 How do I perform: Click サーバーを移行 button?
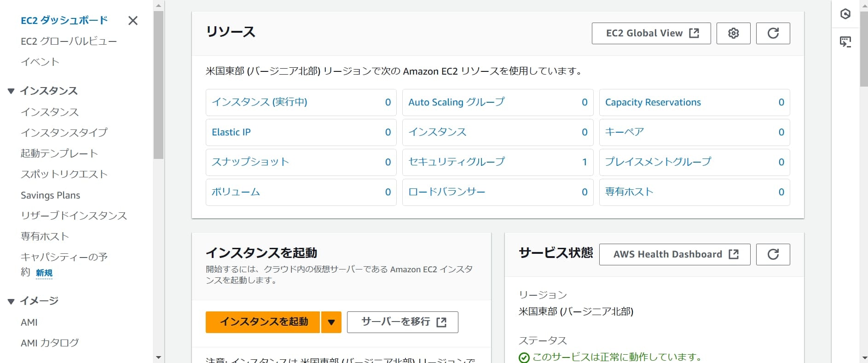403,322
